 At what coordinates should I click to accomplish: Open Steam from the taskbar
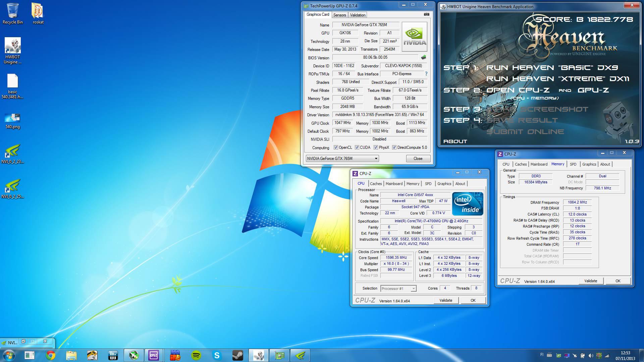point(238,355)
